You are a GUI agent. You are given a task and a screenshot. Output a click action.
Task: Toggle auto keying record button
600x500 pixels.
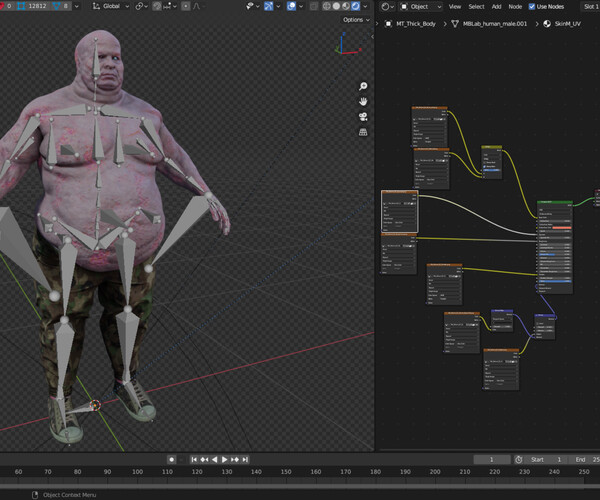(171, 459)
